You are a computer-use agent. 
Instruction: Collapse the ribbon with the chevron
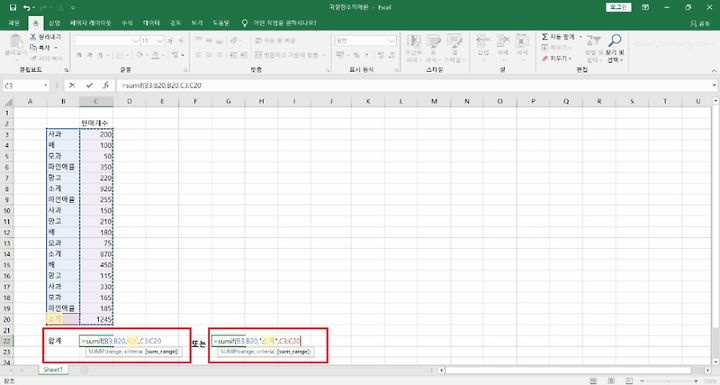tap(714, 70)
